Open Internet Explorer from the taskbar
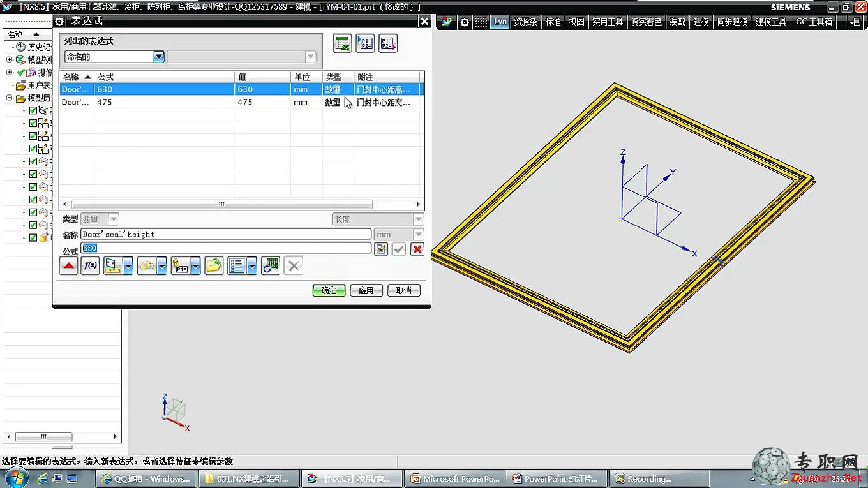Screen dimensions: 868x488 (43, 478)
